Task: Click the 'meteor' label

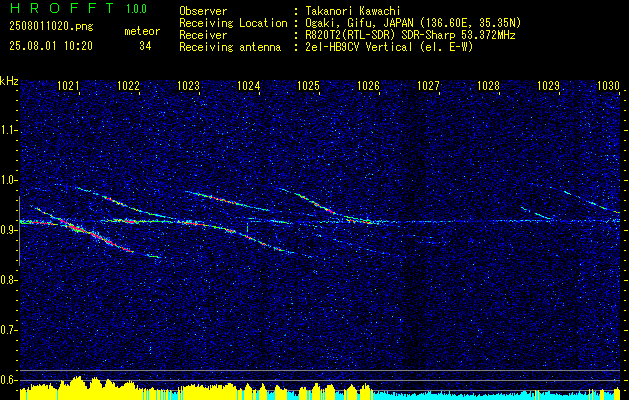Action: (x=142, y=31)
